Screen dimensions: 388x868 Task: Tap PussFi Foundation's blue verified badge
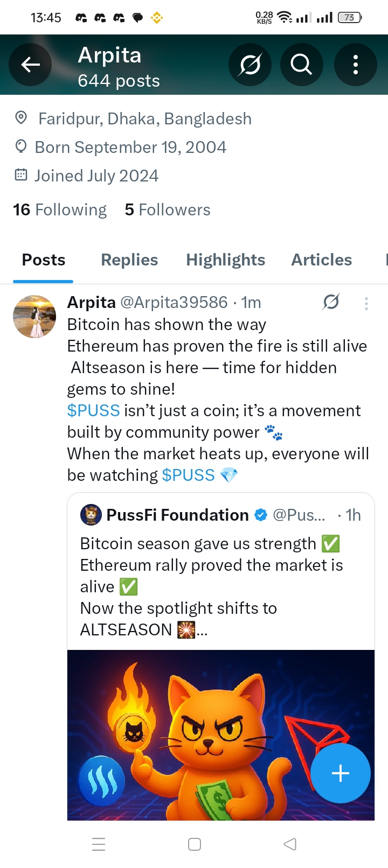[x=261, y=515]
